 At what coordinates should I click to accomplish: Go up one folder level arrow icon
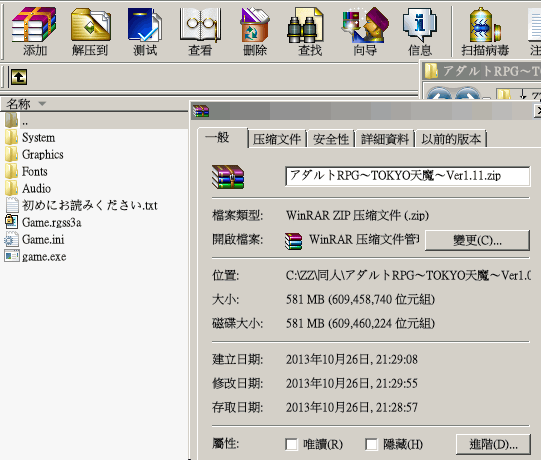click(x=19, y=77)
